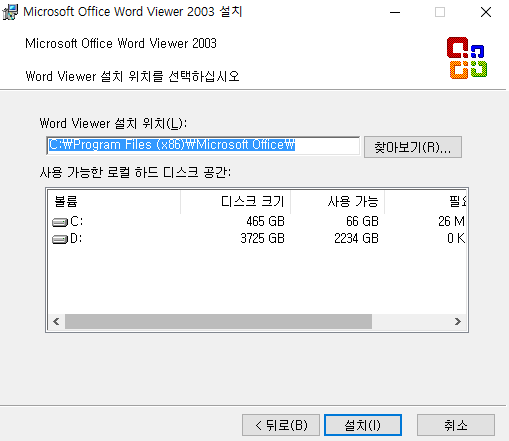This screenshot has width=509, height=441.
Task: Go back with the < 뒤로(B) button
Action: (281, 425)
